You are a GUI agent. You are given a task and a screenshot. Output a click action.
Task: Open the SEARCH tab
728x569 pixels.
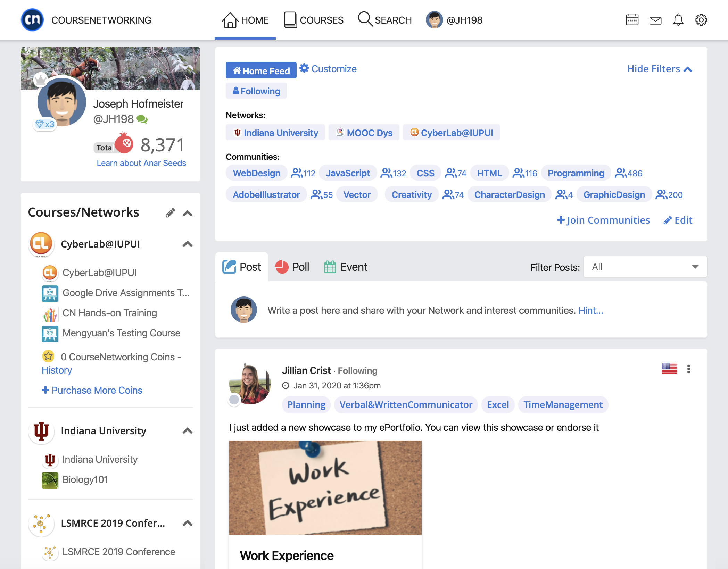[385, 20]
